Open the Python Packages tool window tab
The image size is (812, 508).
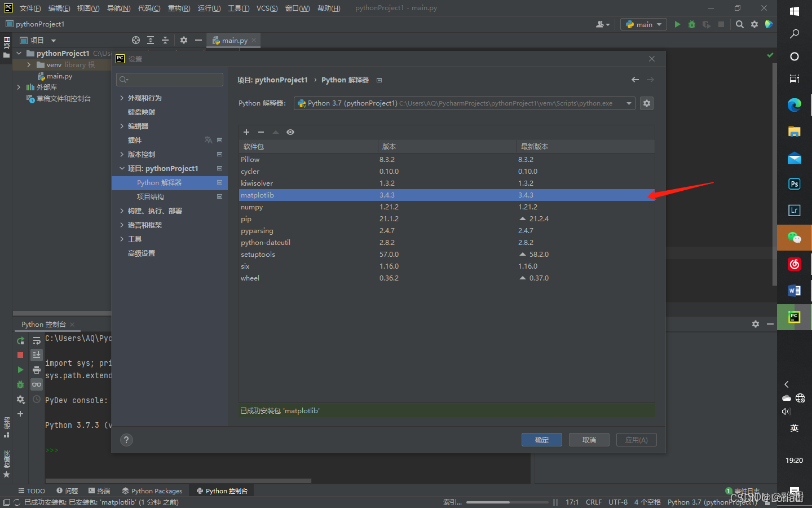point(152,491)
